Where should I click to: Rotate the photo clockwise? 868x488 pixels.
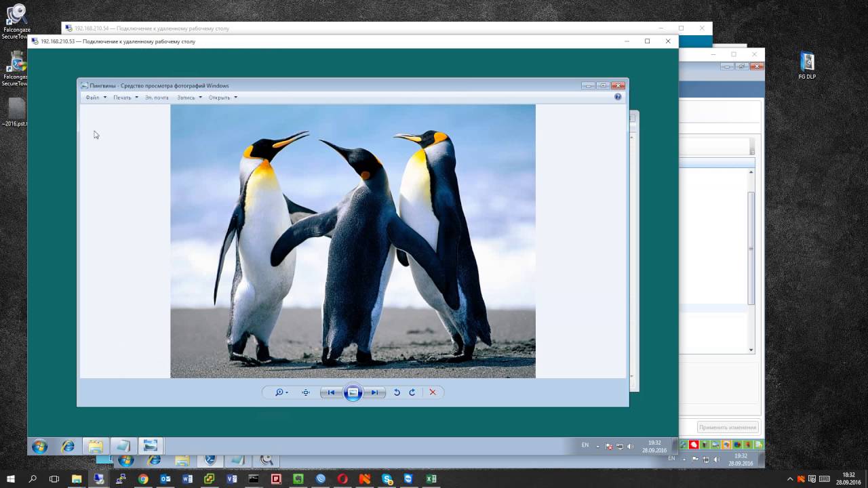pyautogui.click(x=412, y=392)
